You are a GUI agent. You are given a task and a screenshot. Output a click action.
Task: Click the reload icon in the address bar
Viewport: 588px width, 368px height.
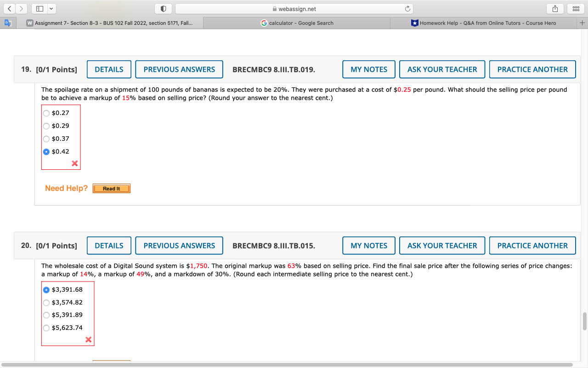pos(407,8)
